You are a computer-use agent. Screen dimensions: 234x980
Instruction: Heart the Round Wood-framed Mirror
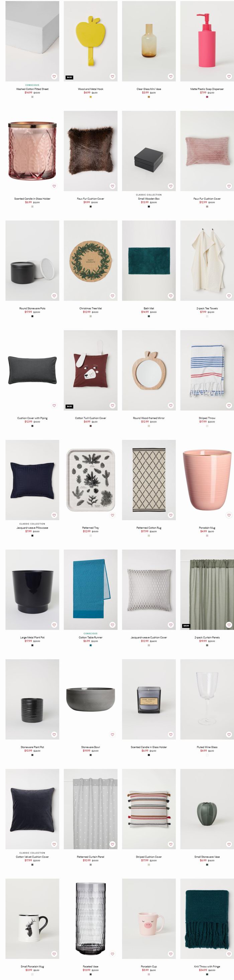(171, 405)
